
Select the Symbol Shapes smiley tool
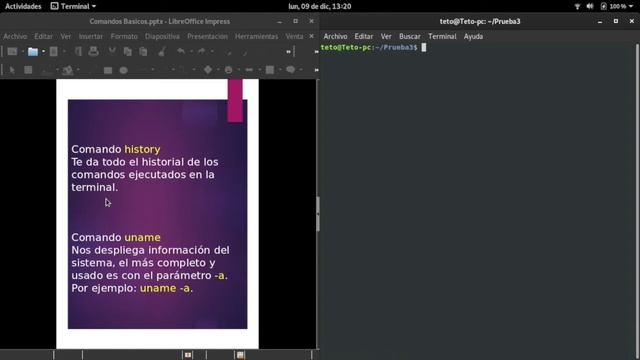[x=229, y=70]
